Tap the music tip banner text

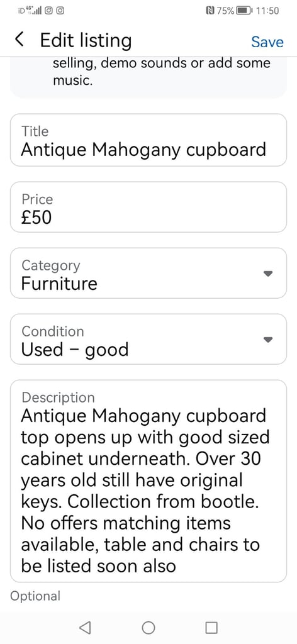click(162, 72)
